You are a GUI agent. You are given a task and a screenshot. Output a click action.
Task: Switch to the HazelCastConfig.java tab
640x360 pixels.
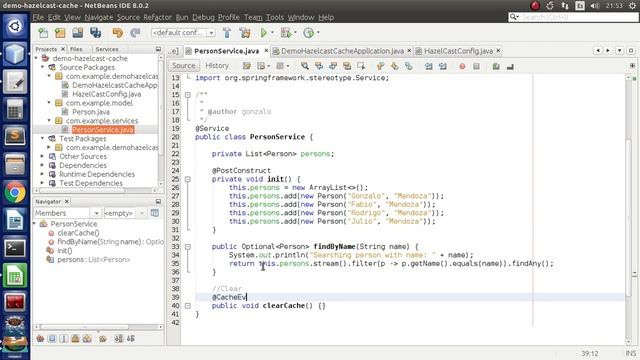(x=458, y=51)
